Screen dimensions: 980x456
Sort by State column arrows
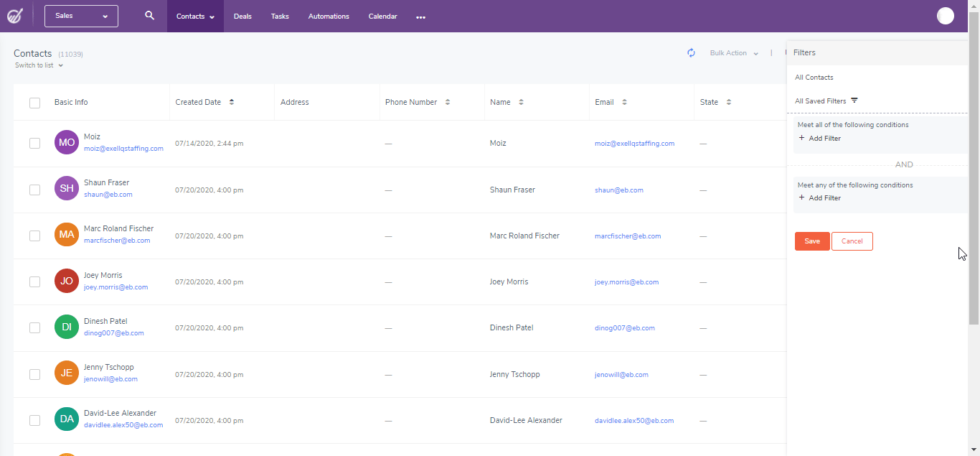click(x=728, y=102)
